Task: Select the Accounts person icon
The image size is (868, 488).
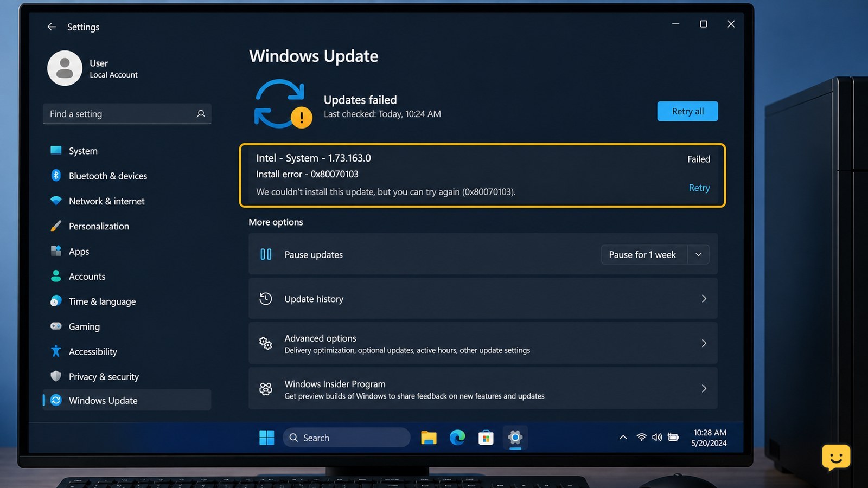Action: pos(56,276)
